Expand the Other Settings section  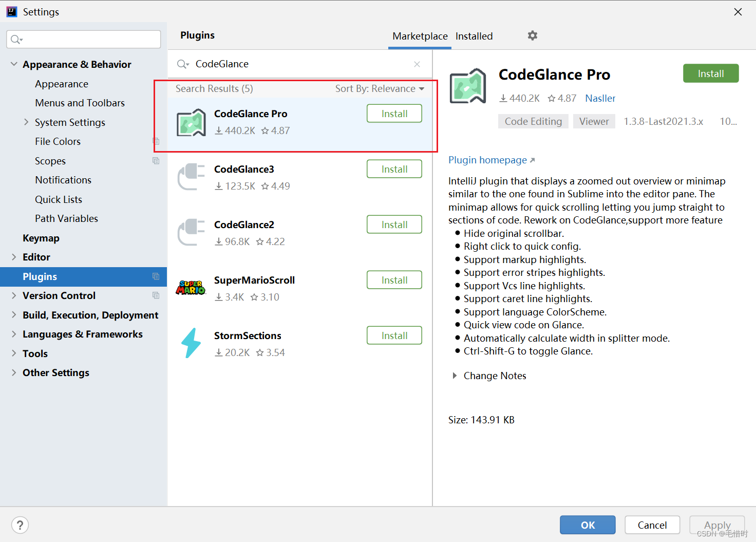(x=14, y=372)
